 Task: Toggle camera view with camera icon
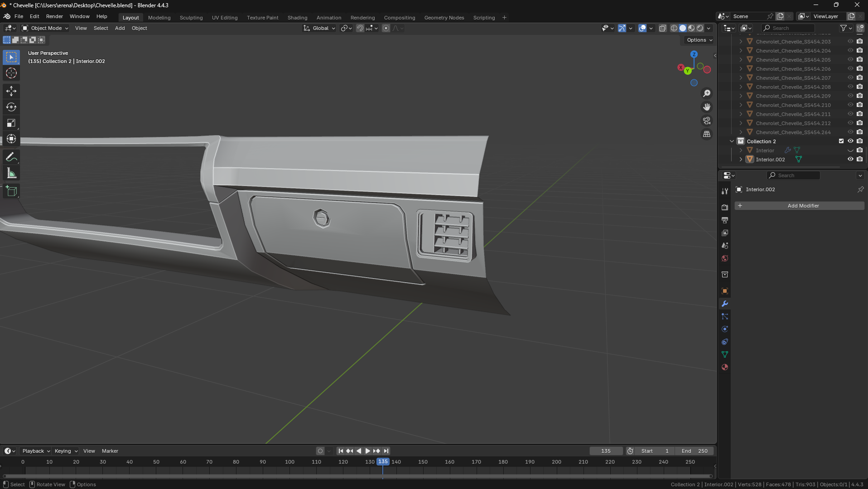tap(707, 121)
